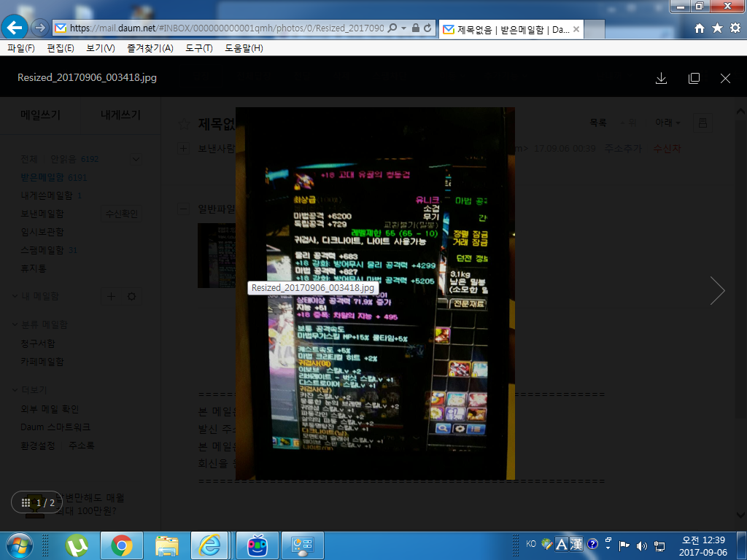Screen dimensions: 747x560
Task: Expand unread count dropdown arrow
Action: (136, 159)
